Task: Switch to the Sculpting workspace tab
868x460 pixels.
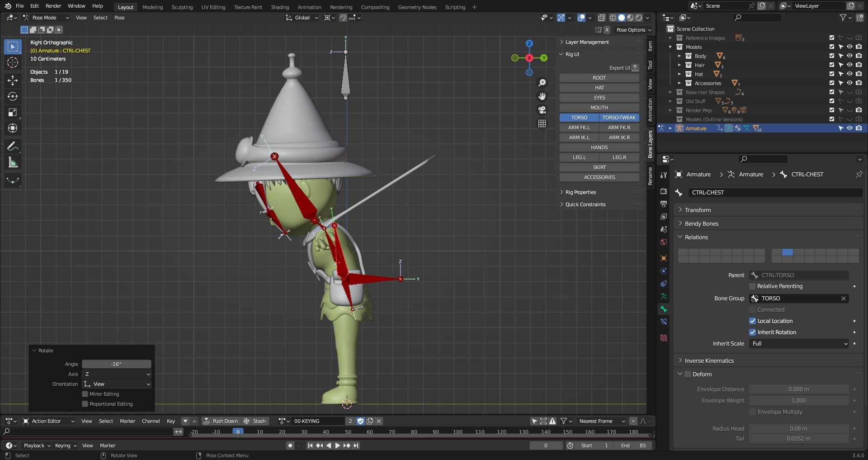Action: pos(182,7)
